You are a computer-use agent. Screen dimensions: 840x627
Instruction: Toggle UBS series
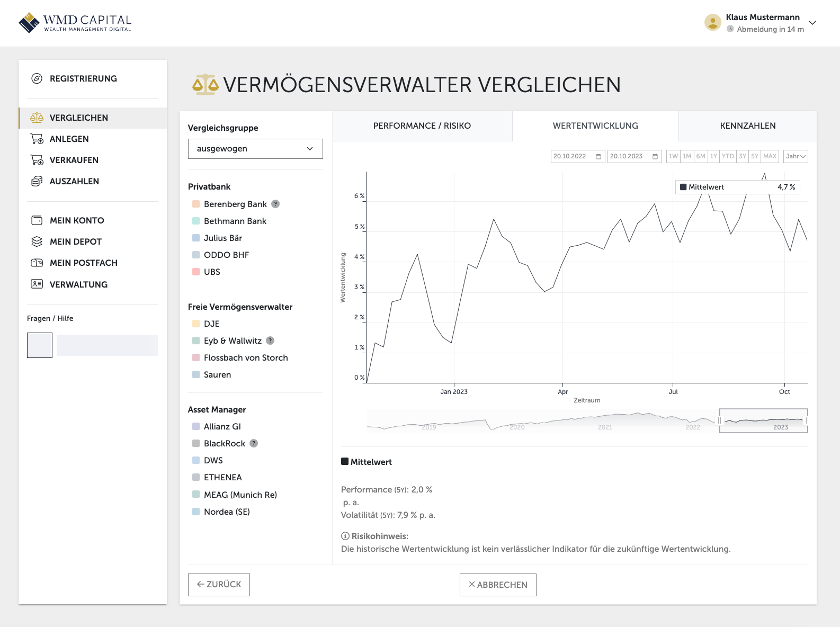[x=206, y=272]
